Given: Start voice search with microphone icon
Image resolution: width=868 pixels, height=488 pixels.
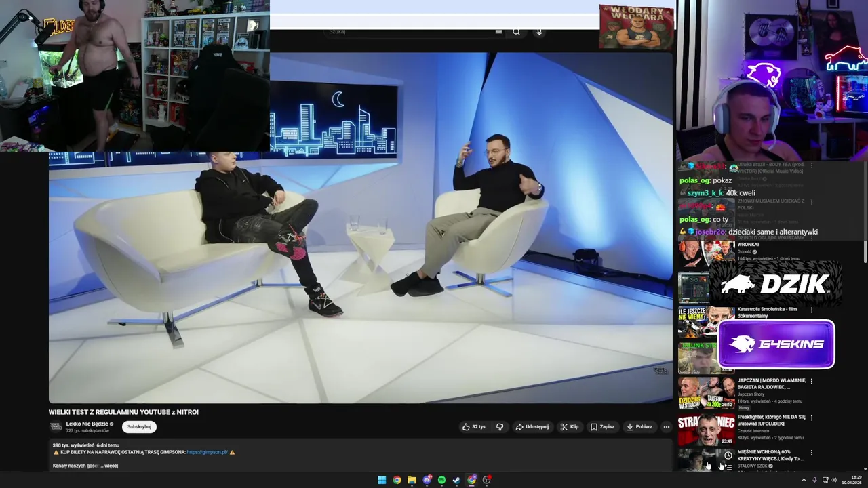Looking at the screenshot, I should (539, 31).
